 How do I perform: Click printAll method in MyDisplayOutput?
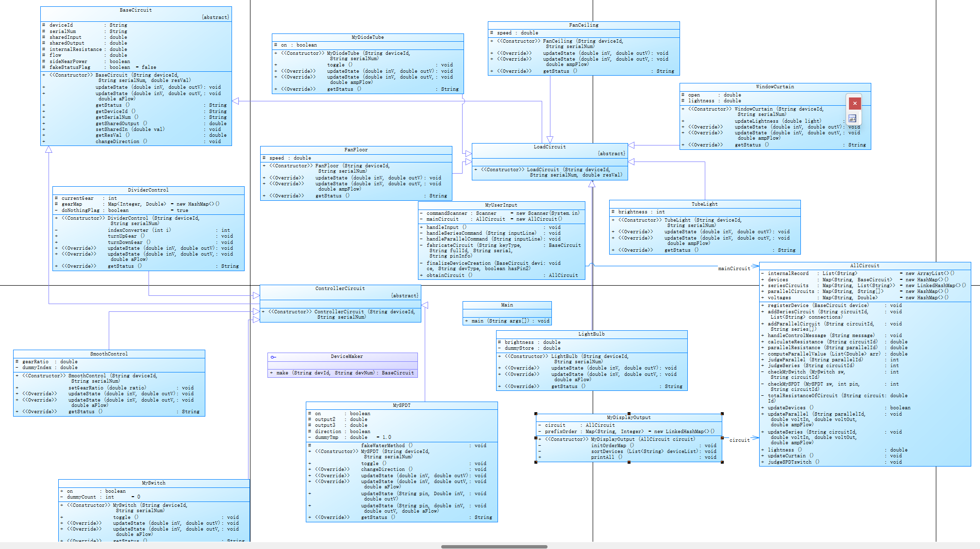tap(628, 457)
